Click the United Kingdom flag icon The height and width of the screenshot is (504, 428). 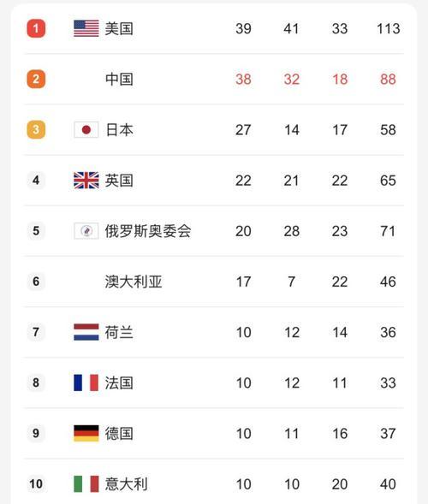coord(86,181)
